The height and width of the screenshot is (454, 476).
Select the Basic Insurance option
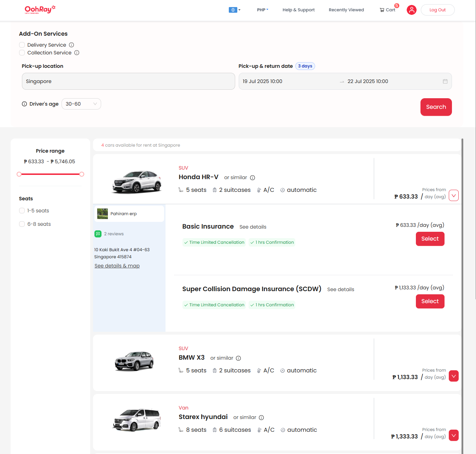(x=430, y=239)
